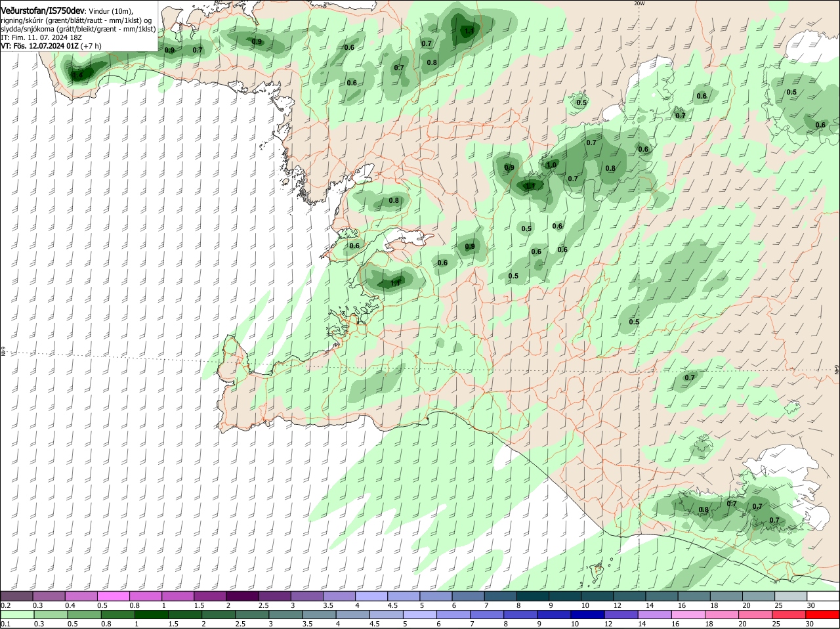The height and width of the screenshot is (629, 840).
Task: Pick upper snow scale swatch labeled 2.5
Action: pos(274,596)
